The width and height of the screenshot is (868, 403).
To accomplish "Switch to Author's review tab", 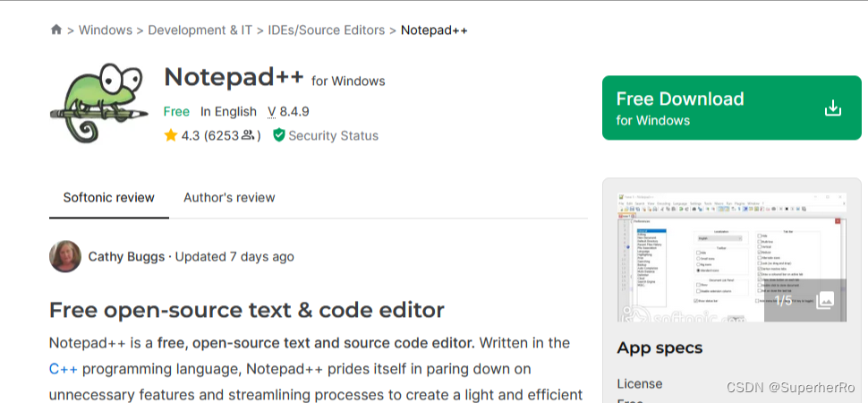I will [x=229, y=197].
